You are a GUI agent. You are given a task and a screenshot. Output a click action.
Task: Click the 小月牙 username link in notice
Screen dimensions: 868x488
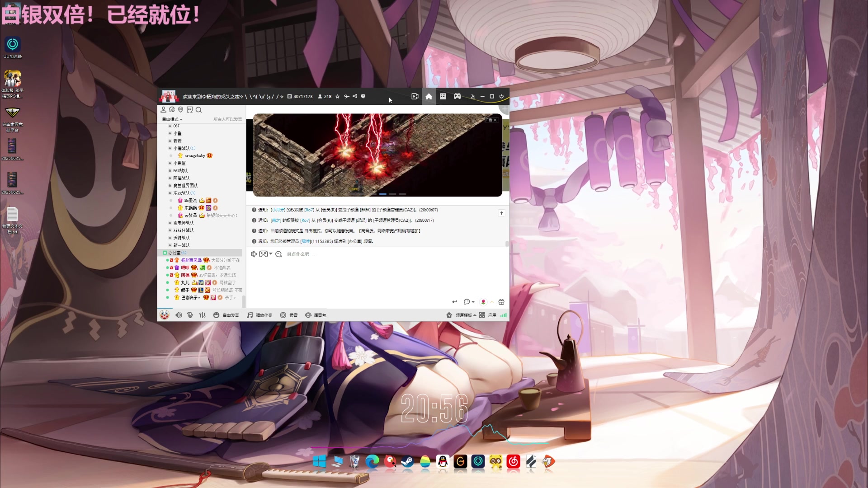pyautogui.click(x=278, y=210)
